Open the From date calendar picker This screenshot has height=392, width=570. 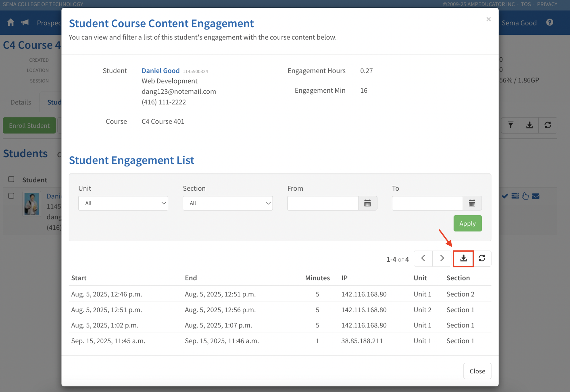click(368, 203)
